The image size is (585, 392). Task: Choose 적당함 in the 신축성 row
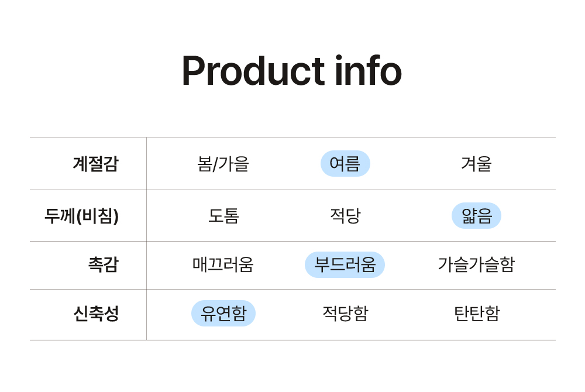coord(345,313)
